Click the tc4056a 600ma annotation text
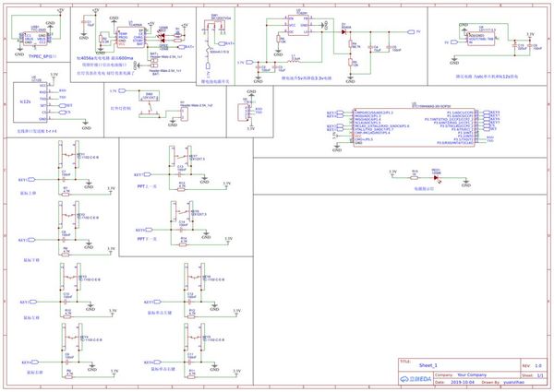The height and width of the screenshot is (392, 554). [105, 58]
